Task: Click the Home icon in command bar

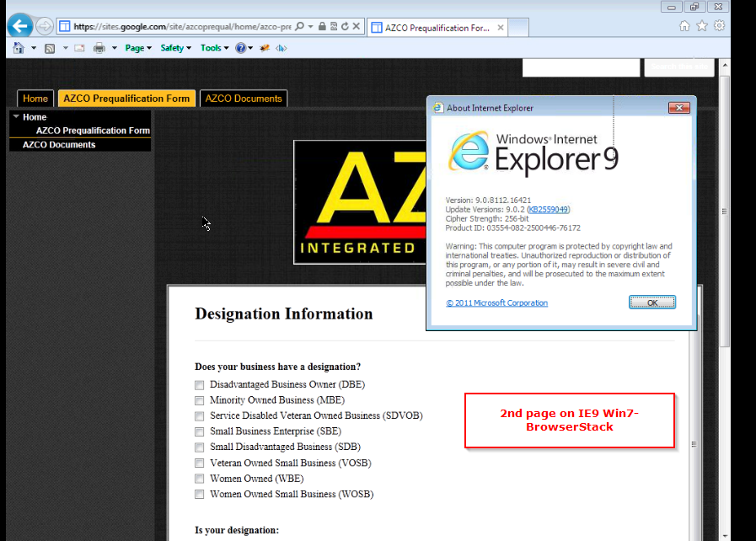Action: coord(19,48)
